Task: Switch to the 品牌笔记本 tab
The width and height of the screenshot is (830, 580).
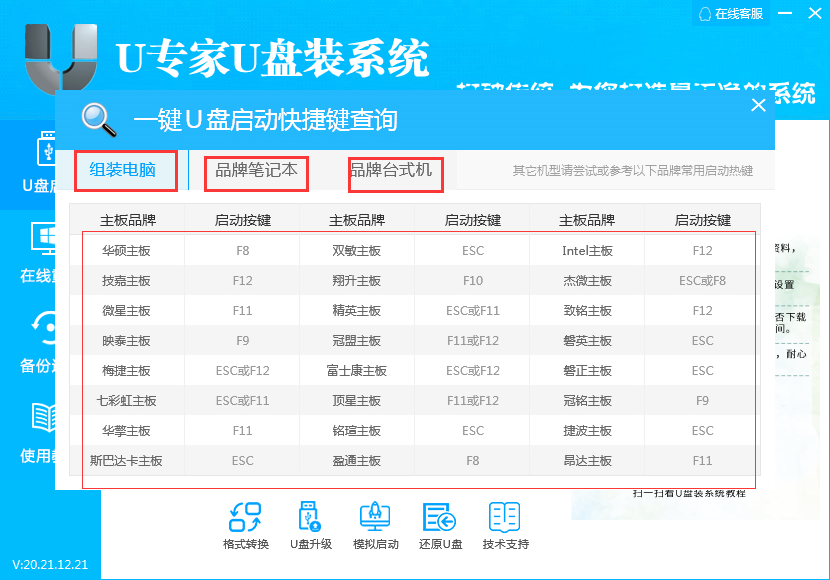Action: click(x=256, y=171)
